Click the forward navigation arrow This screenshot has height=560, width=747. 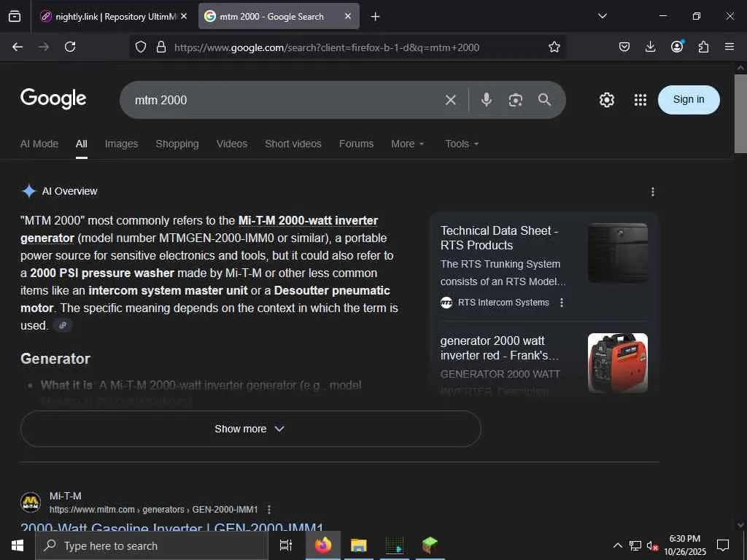tap(44, 47)
